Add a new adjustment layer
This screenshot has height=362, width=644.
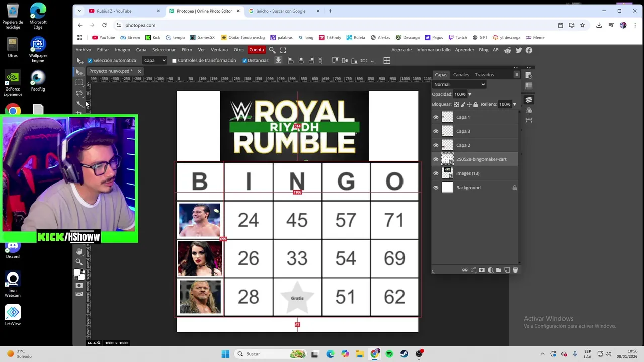point(491,270)
